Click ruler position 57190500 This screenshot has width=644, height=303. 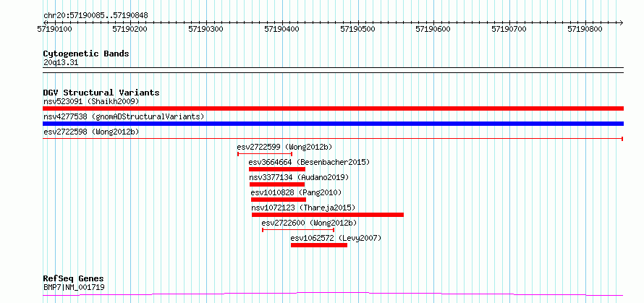(358, 29)
